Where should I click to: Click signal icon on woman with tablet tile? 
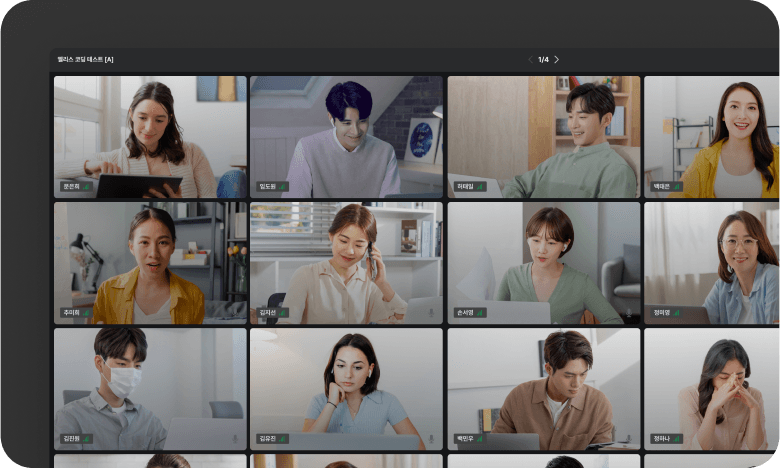86,187
